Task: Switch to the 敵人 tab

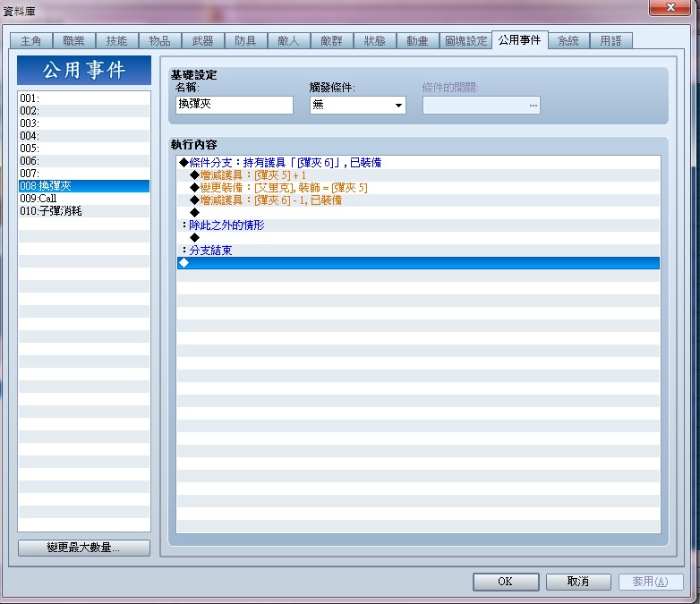Action: [x=288, y=40]
